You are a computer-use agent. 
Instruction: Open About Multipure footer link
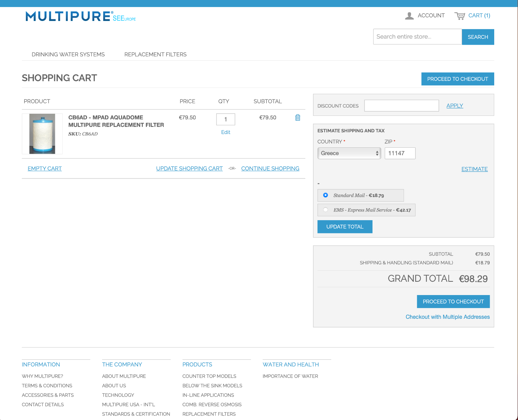click(124, 376)
